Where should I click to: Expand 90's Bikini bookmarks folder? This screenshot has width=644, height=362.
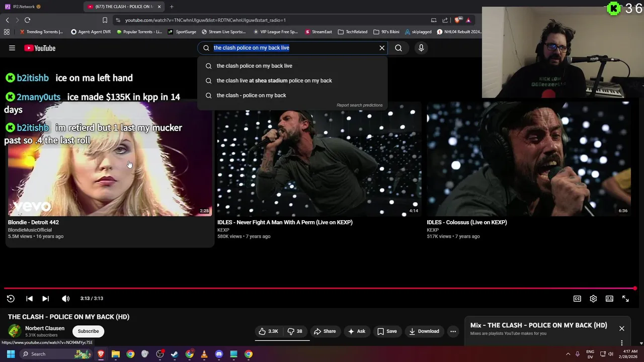[386, 32]
